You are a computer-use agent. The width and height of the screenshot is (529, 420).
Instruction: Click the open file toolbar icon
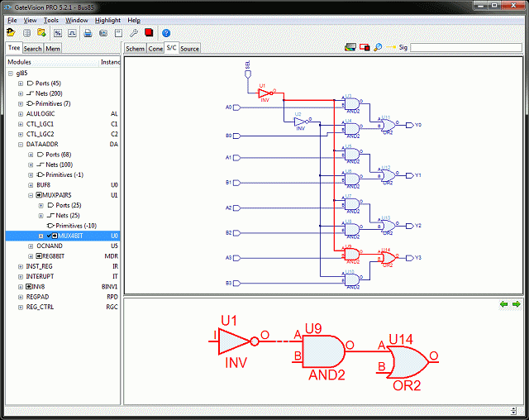11,33
